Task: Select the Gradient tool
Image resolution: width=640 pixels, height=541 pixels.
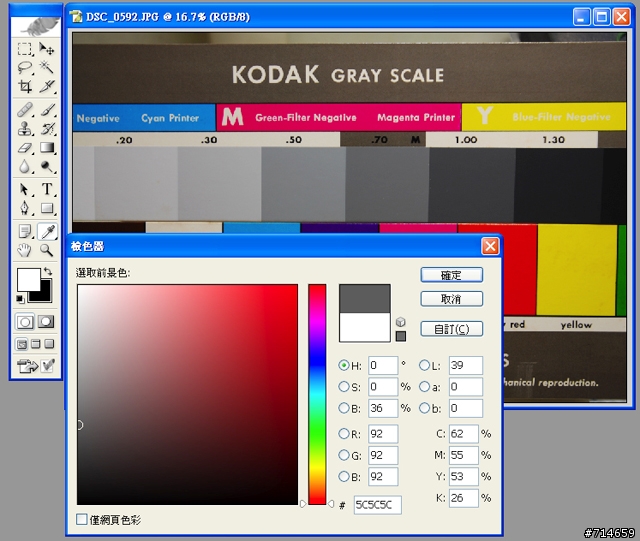Action: click(x=47, y=147)
